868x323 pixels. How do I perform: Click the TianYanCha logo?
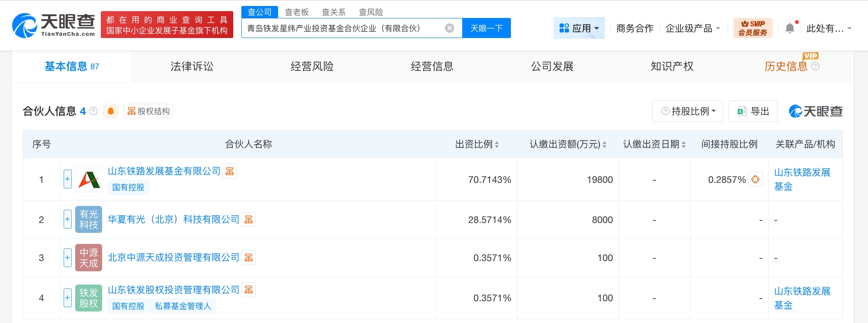[x=54, y=25]
